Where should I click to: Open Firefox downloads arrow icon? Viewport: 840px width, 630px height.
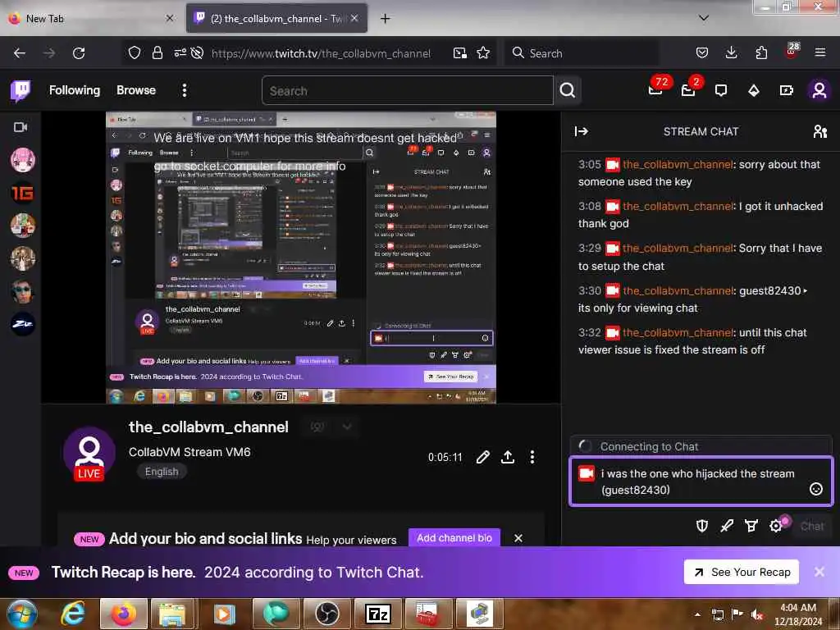click(731, 52)
